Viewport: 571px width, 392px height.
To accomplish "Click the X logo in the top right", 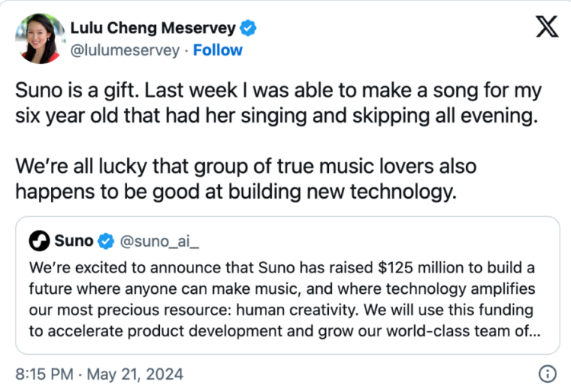I will [x=546, y=28].
